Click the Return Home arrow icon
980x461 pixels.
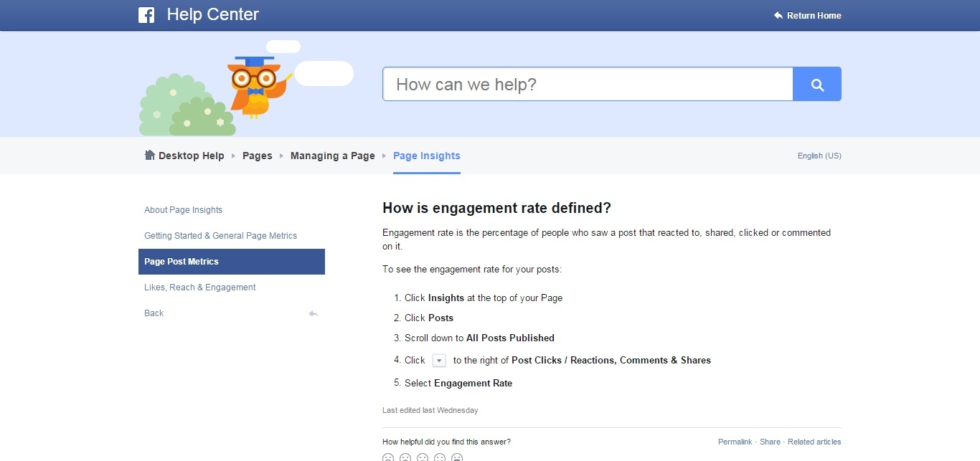tap(778, 16)
